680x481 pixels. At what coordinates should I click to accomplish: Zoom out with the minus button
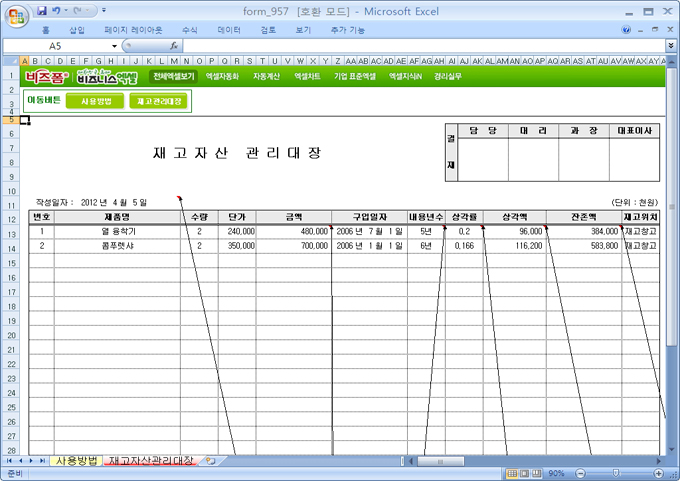[x=580, y=473]
